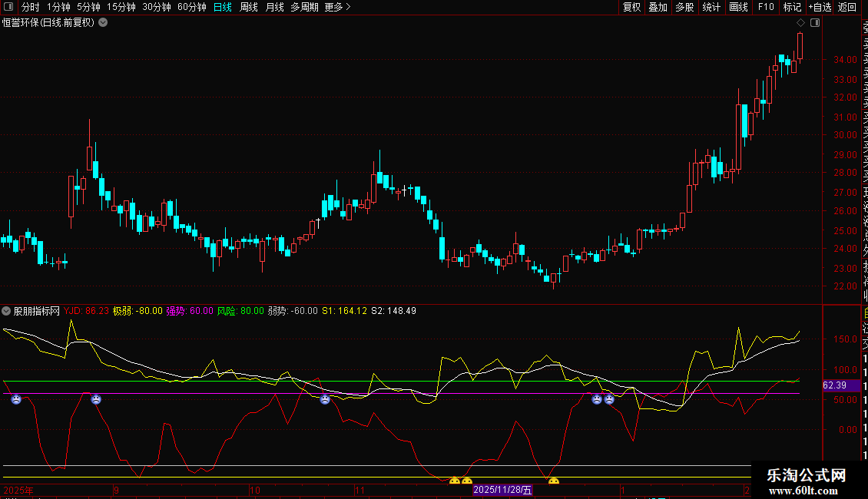Open the 画线 drawing tools
868x499 pixels.
click(x=738, y=7)
